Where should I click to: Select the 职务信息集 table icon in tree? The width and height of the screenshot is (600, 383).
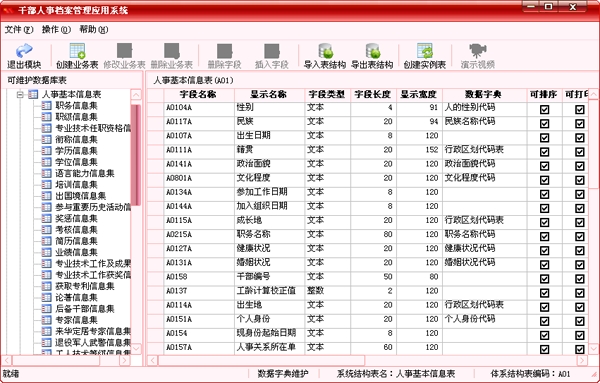pos(46,106)
